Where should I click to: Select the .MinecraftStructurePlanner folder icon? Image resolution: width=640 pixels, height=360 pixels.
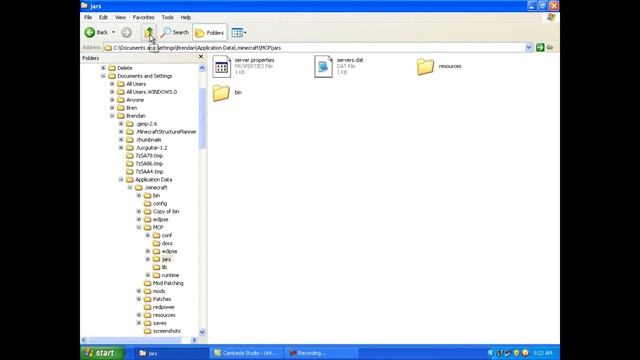[x=130, y=132]
